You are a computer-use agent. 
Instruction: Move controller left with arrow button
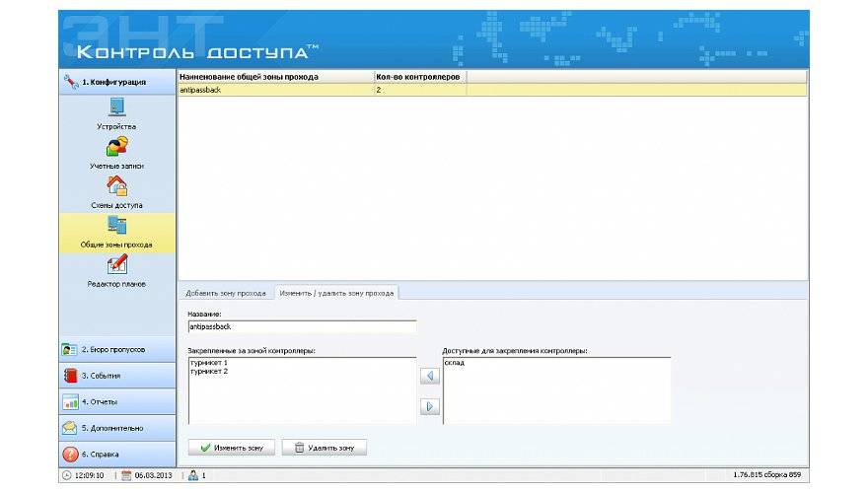pos(429,376)
